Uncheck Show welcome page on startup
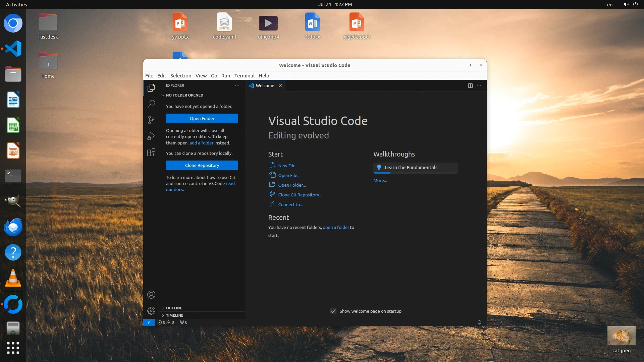Screen dimensions: 644x362 [333, 311]
